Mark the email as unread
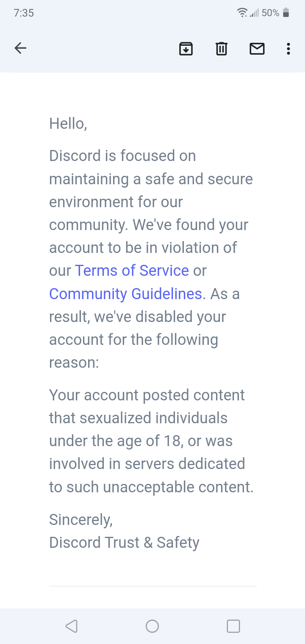 click(257, 49)
